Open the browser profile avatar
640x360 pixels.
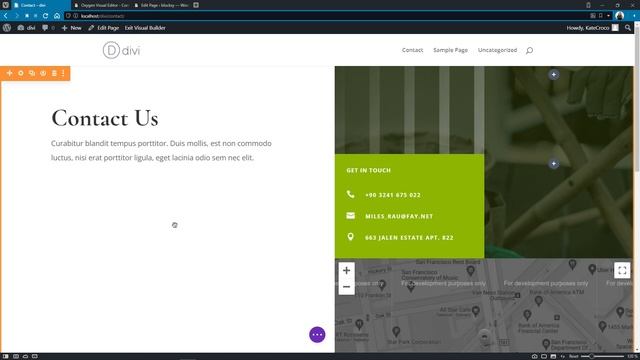click(x=620, y=16)
